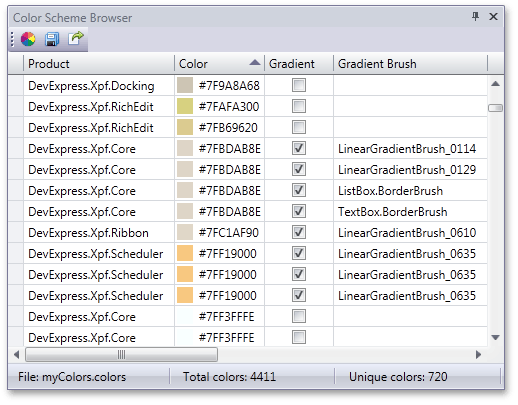Toggle sort arrow in Color column header
Screen dimensions: 518x405
click(255, 62)
